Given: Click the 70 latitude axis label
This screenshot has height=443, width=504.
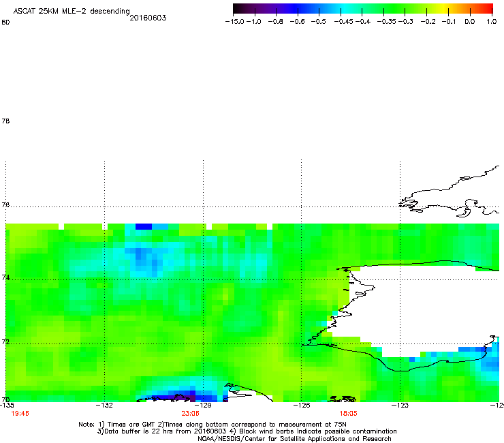Looking at the screenshot, I should (x=5, y=400).
